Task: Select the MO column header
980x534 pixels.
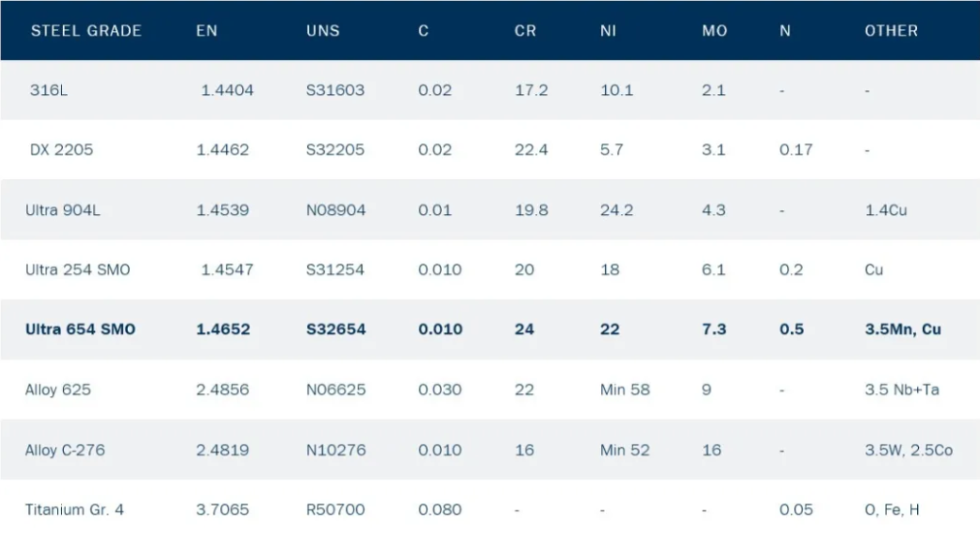Action: [x=714, y=31]
